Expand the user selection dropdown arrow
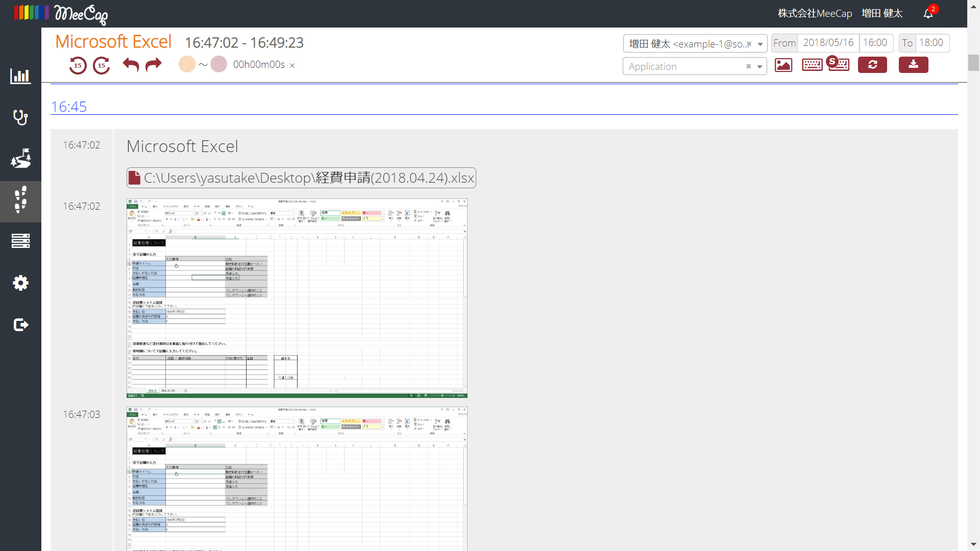This screenshot has height=551, width=980. (760, 44)
